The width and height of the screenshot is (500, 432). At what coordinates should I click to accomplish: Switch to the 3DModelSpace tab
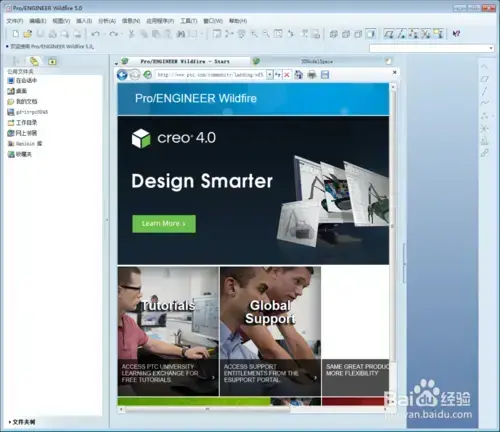pyautogui.click(x=317, y=61)
